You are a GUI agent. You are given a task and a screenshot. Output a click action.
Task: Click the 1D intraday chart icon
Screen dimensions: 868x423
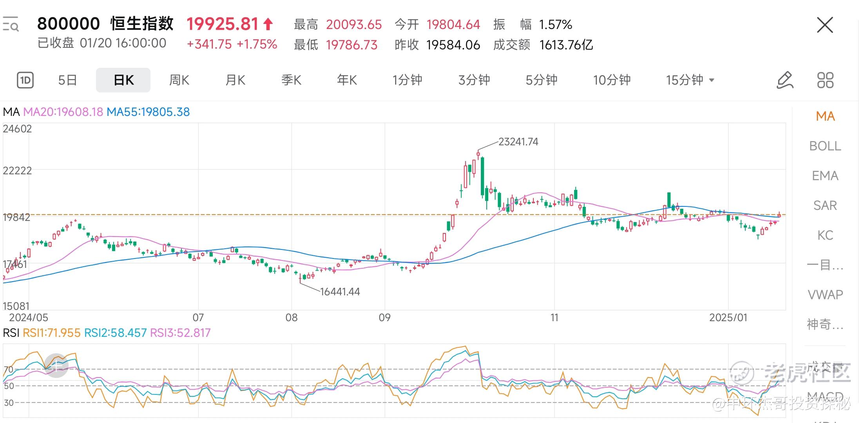[x=25, y=80]
